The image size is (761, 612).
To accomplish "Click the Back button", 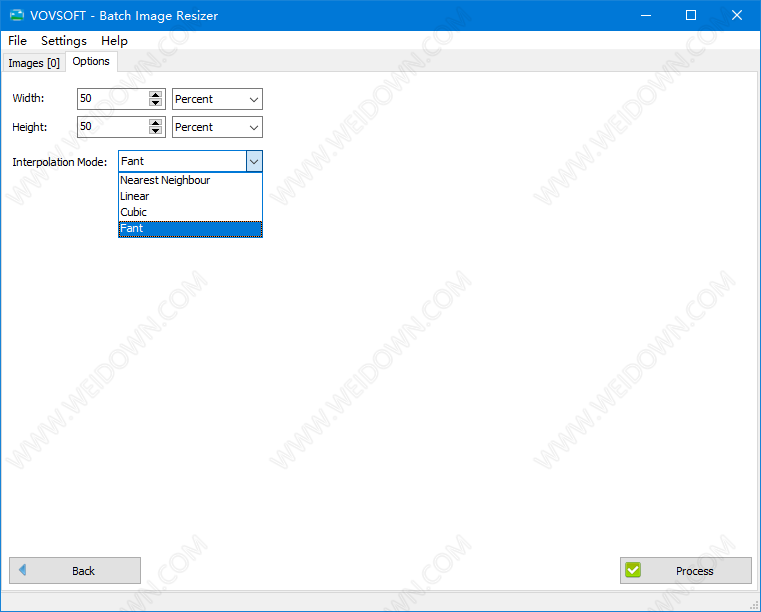I will 75,571.
